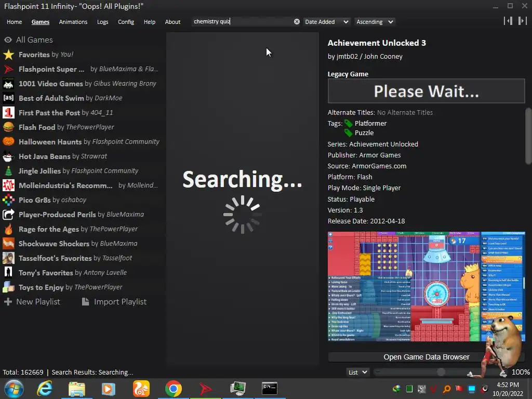The height and width of the screenshot is (399, 532).
Task: Open Best of Adult Swim playlist icon
Action: click(x=8, y=98)
